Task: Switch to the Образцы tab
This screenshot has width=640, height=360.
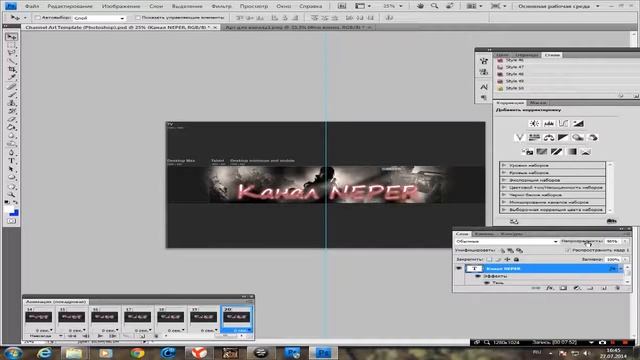Action: [527, 55]
